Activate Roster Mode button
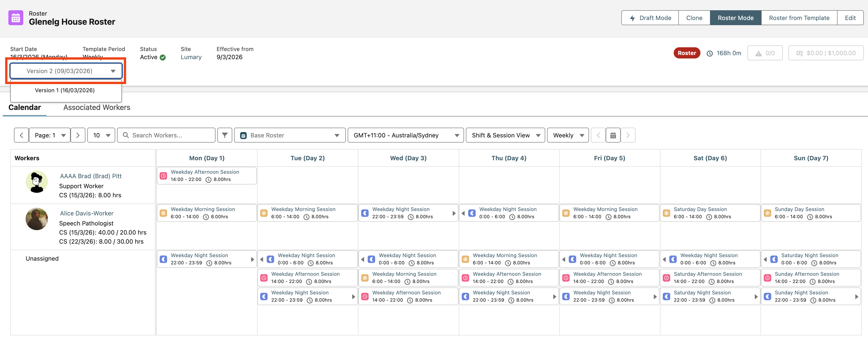This screenshot has width=868, height=341. (x=735, y=18)
